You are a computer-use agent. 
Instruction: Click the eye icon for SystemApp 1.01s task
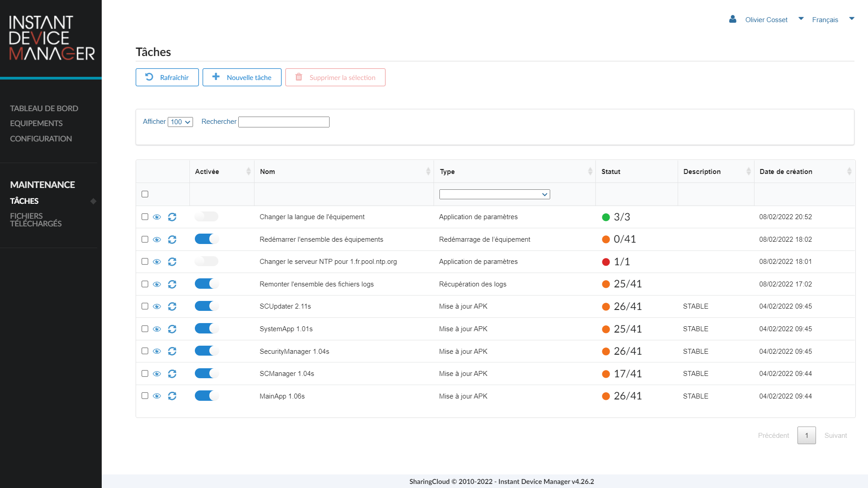point(157,329)
